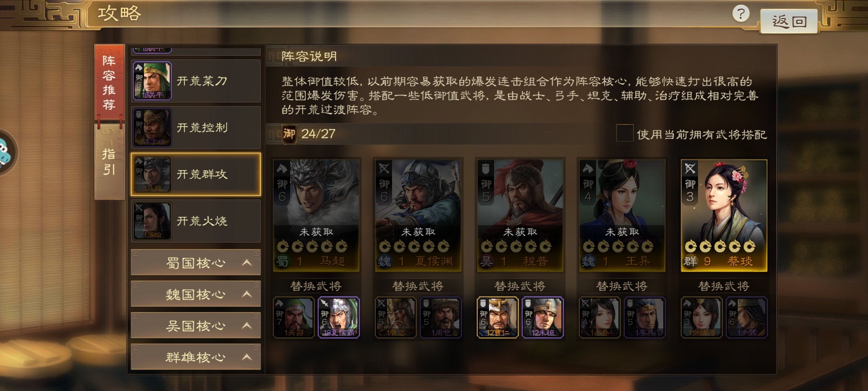The width and height of the screenshot is (868, 391).
Task: Tap the 李典 replacement general icon
Action: pos(644,318)
